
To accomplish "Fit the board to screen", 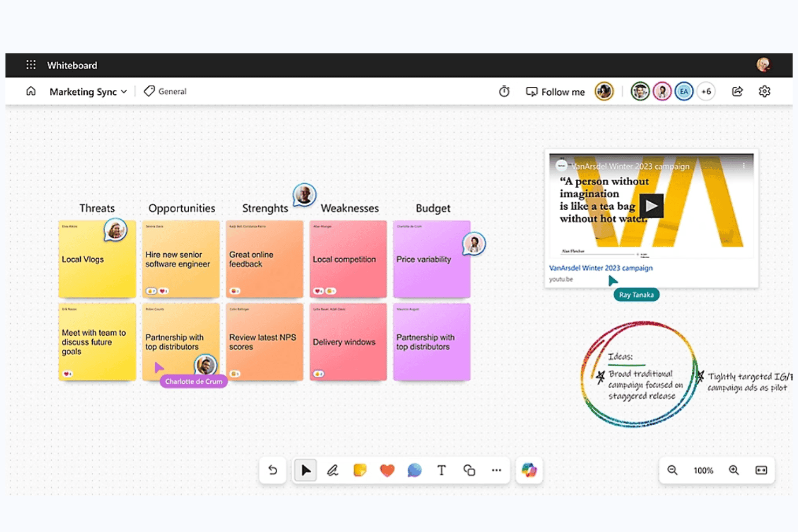I will pos(761,470).
